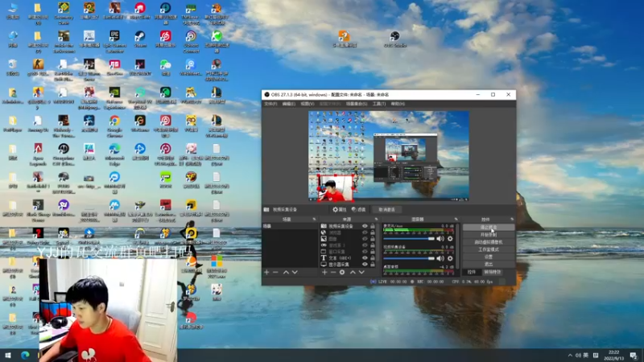The height and width of the screenshot is (362, 644).
Task: Select the 显示器采集 source row
Action: tap(348, 265)
